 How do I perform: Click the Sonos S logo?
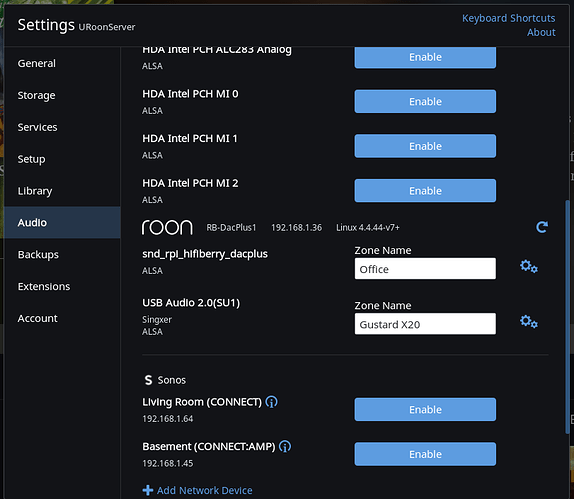tap(148, 380)
